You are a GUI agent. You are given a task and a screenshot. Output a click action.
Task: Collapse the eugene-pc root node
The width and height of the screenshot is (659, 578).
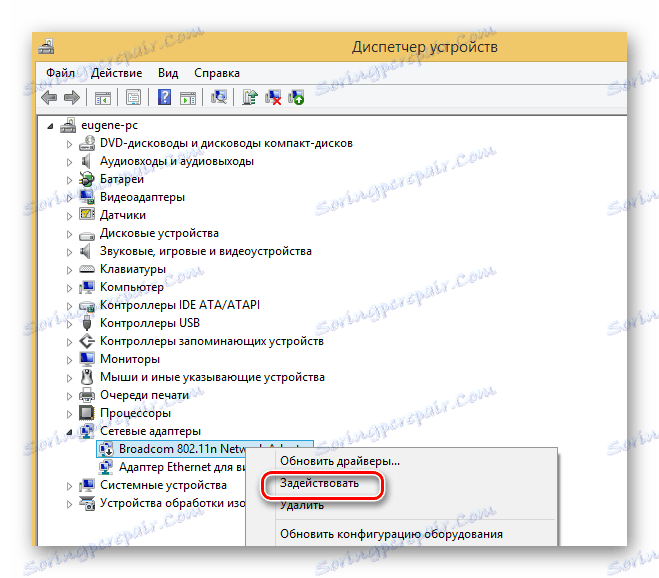click(x=50, y=126)
